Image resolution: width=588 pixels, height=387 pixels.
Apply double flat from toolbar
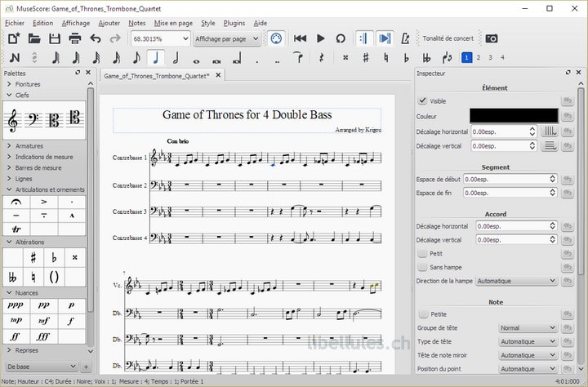point(426,58)
